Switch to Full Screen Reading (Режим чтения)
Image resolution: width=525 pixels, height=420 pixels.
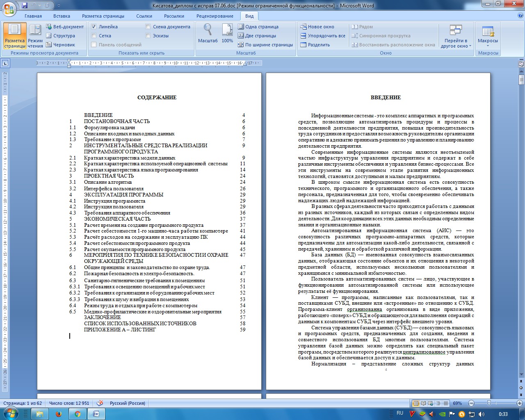click(x=35, y=36)
